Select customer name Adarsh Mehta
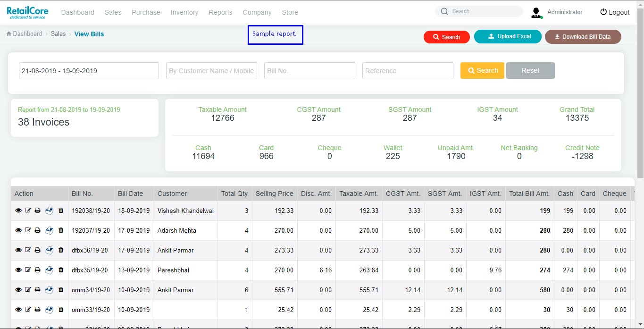This screenshot has height=329, width=644. [x=177, y=230]
